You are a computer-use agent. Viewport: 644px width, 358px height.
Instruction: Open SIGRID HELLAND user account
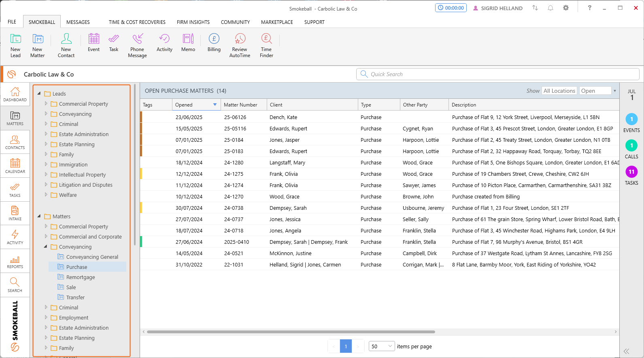tap(498, 8)
